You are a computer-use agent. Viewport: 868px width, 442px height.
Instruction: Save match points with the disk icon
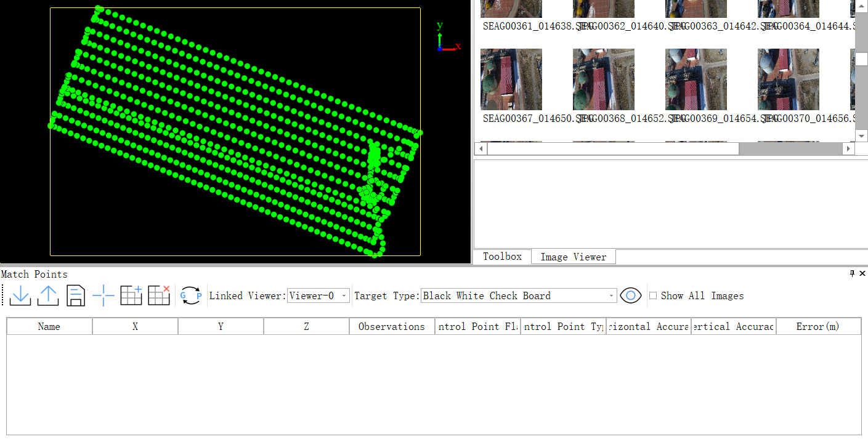(x=76, y=296)
